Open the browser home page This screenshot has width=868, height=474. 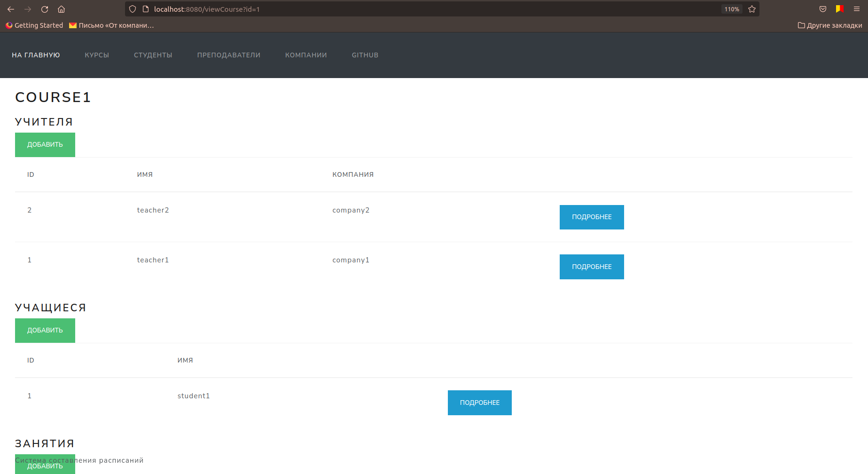[61, 9]
